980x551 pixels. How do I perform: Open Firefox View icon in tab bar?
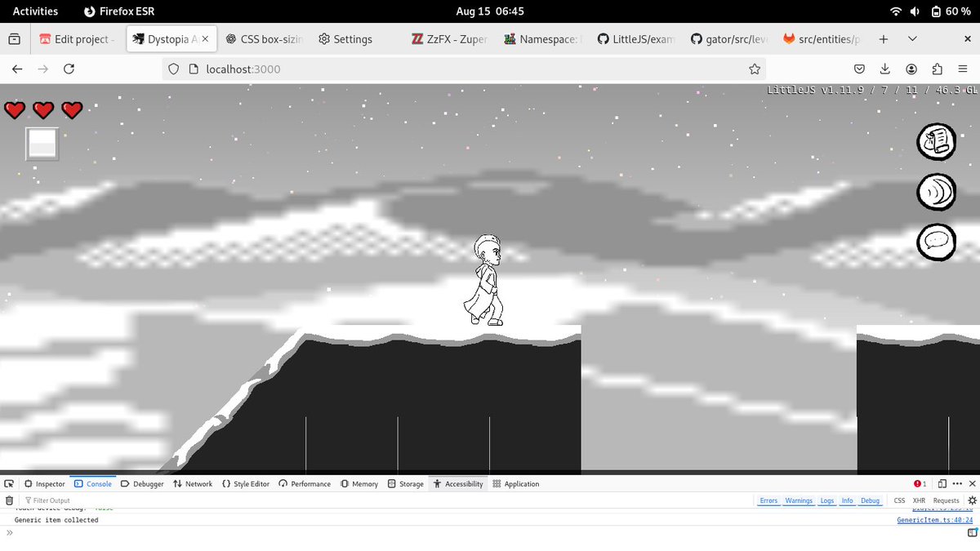(14, 39)
